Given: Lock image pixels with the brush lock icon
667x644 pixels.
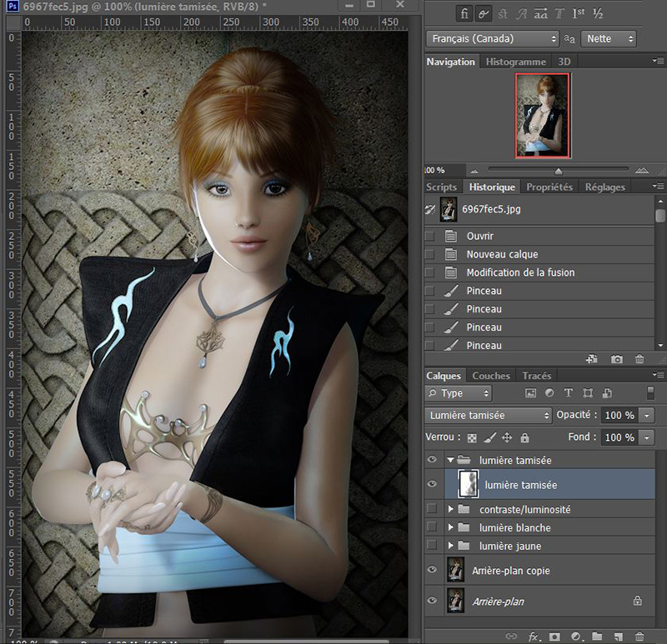Looking at the screenshot, I should click(489, 437).
